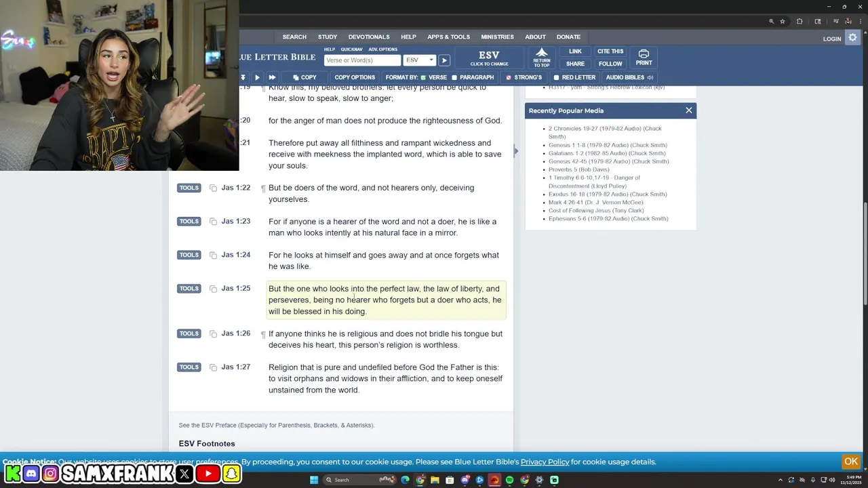Screen dimensions: 868x488
Task: Open File Explorer from taskbar
Action: coord(435,480)
